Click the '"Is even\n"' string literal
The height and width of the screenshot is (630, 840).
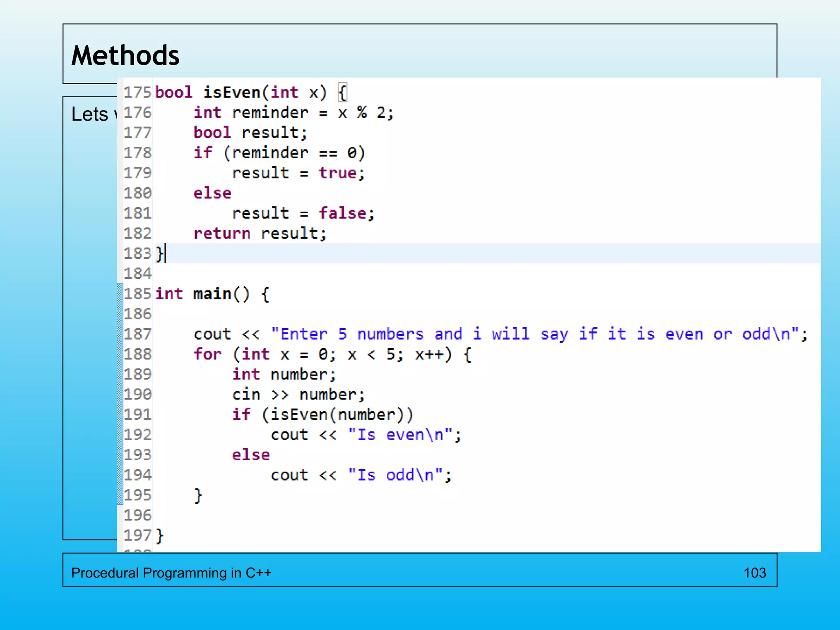(x=400, y=434)
